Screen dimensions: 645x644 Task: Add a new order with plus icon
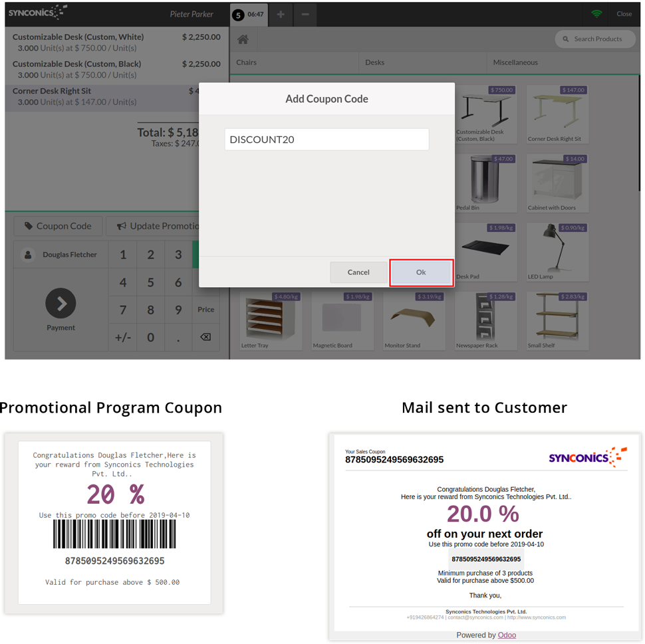281,14
